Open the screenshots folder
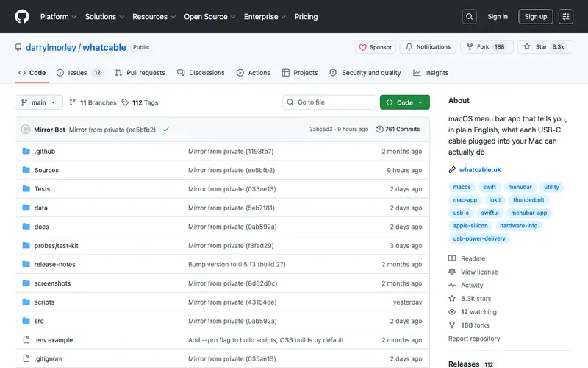Screen dimensions: 588x368 pos(52,283)
